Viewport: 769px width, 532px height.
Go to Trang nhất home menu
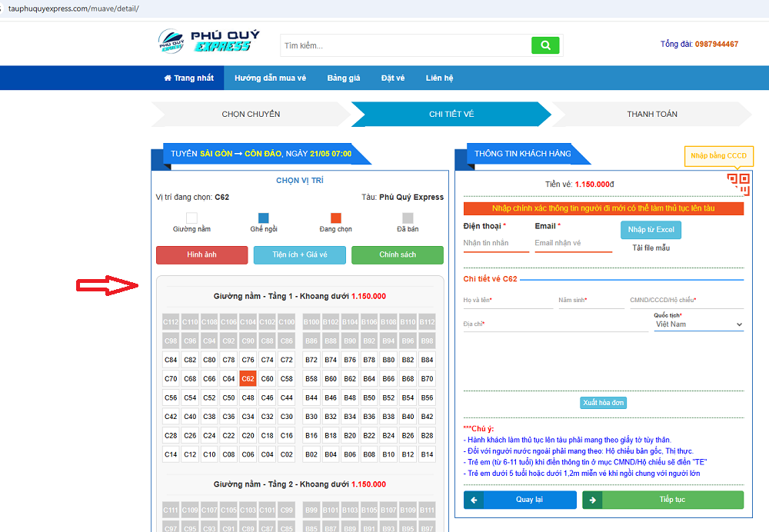(189, 78)
